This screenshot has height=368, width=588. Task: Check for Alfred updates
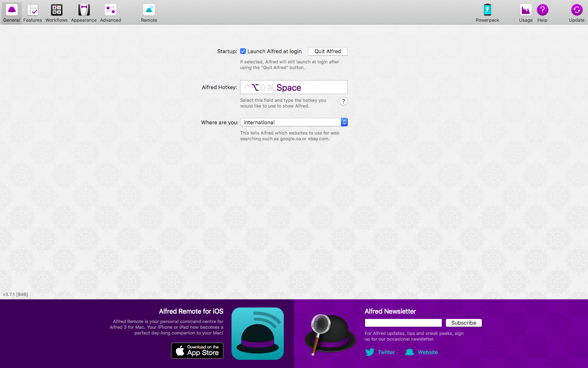[577, 13]
